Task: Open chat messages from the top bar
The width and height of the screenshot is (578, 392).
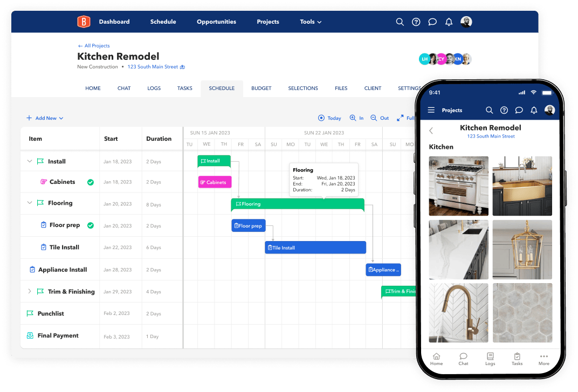Action: [x=432, y=22]
